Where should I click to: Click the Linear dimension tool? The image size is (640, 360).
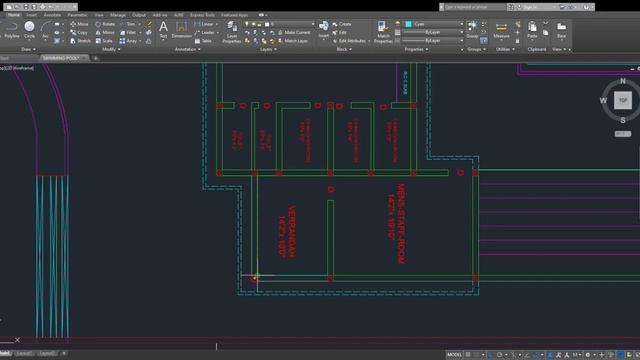click(x=204, y=24)
